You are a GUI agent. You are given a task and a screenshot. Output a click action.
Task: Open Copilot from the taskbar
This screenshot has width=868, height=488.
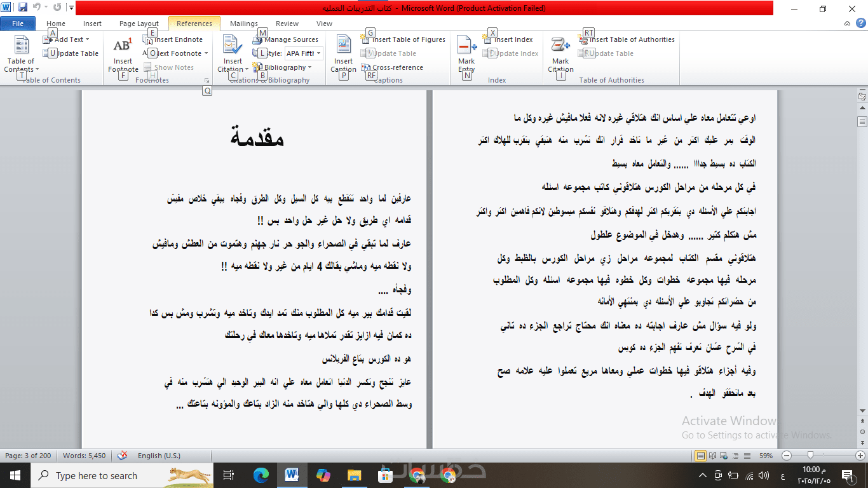click(x=323, y=475)
